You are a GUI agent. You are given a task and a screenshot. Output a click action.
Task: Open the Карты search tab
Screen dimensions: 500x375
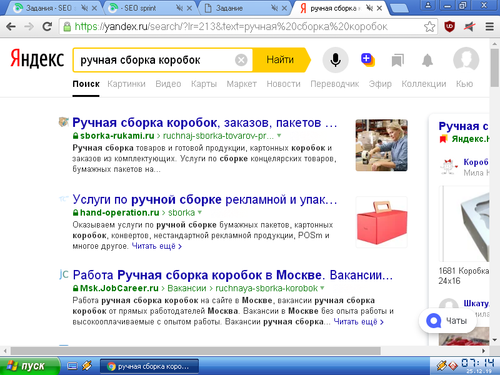click(x=204, y=84)
